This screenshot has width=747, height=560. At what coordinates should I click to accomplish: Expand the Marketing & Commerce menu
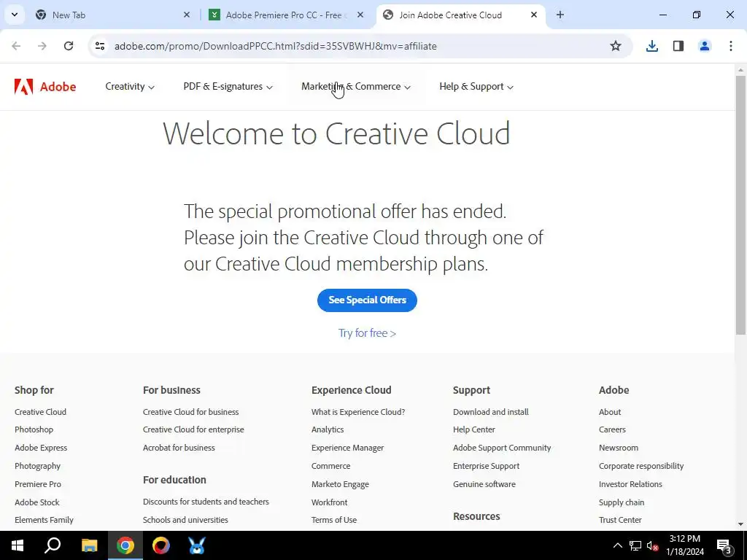(355, 87)
